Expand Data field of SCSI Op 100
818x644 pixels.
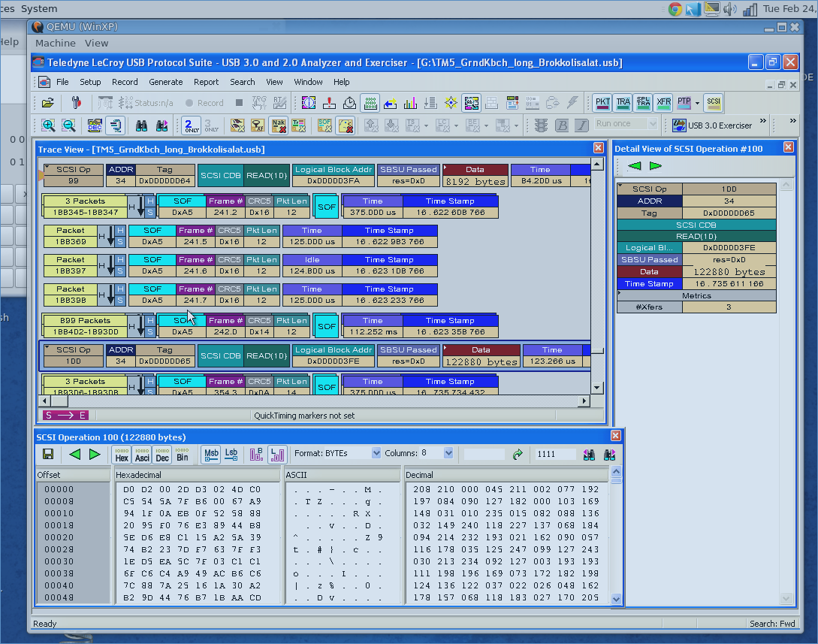click(445, 346)
